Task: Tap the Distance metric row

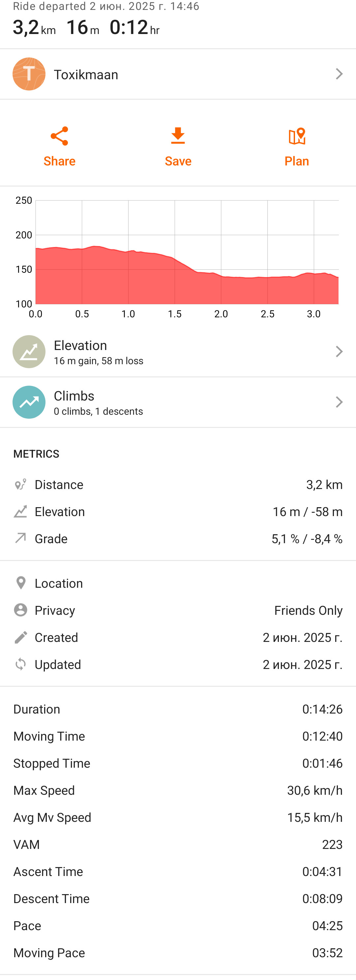Action: [178, 485]
